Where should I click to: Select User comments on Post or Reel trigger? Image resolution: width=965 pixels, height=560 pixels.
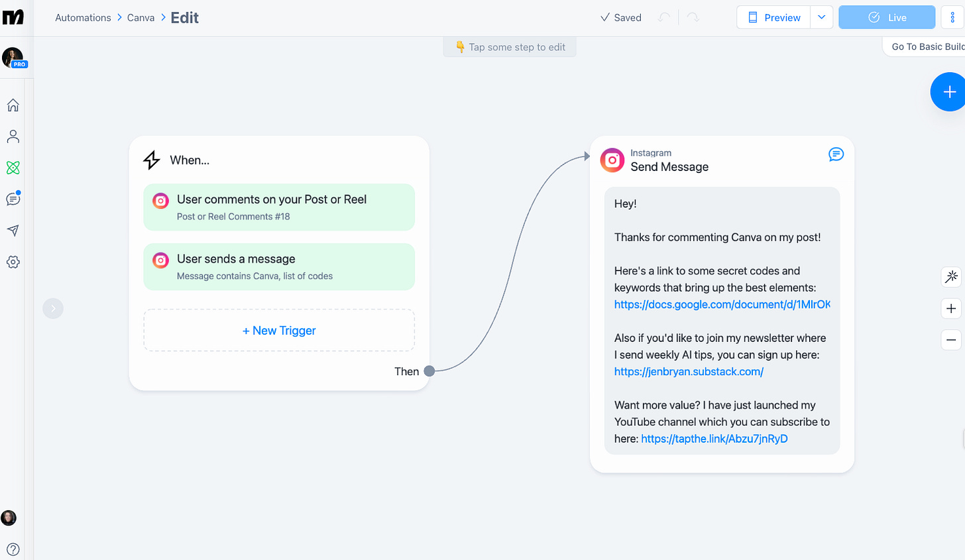coord(279,207)
